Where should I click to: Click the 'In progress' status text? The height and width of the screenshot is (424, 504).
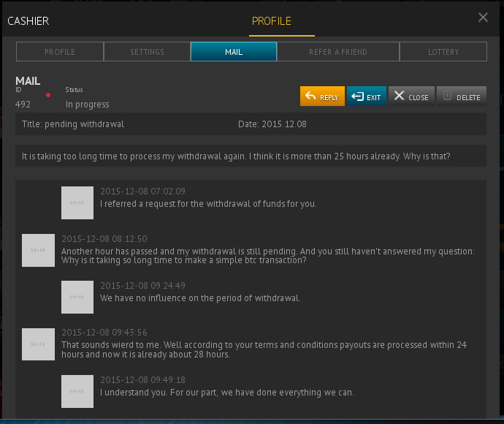pos(88,105)
